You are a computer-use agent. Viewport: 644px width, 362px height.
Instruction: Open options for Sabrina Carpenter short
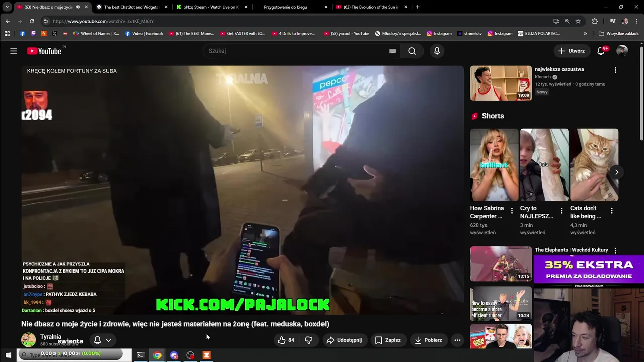pos(512,211)
